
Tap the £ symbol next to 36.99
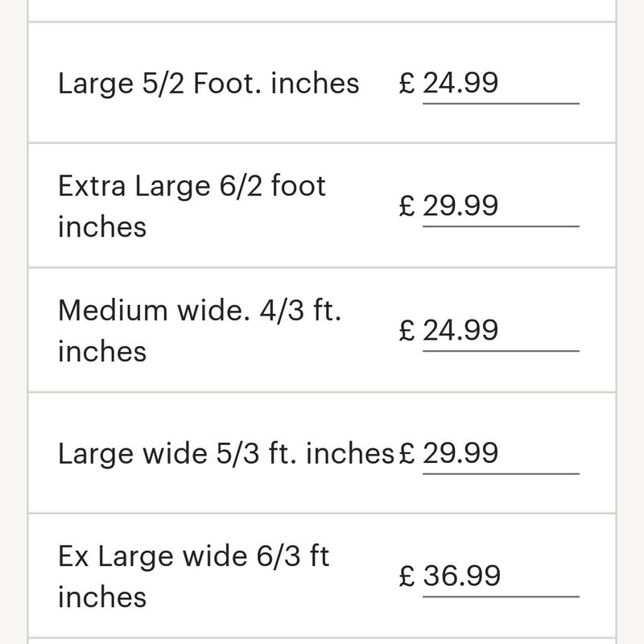click(x=407, y=576)
